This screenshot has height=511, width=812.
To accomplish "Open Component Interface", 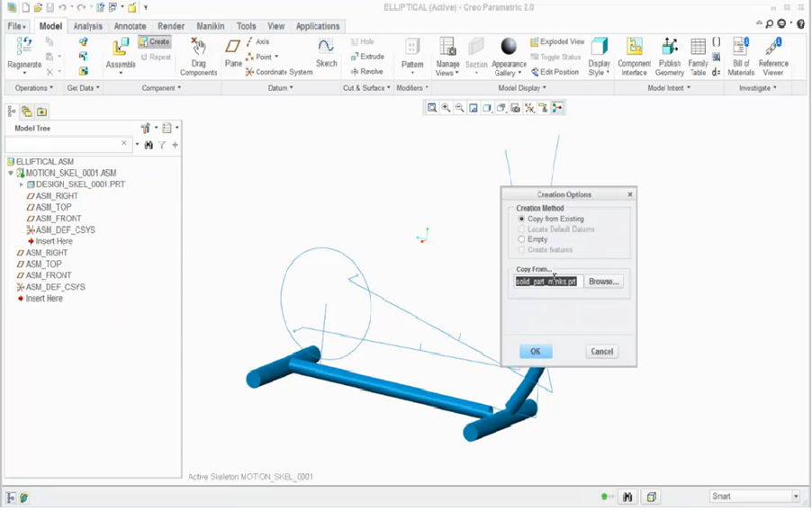I will (635, 57).
